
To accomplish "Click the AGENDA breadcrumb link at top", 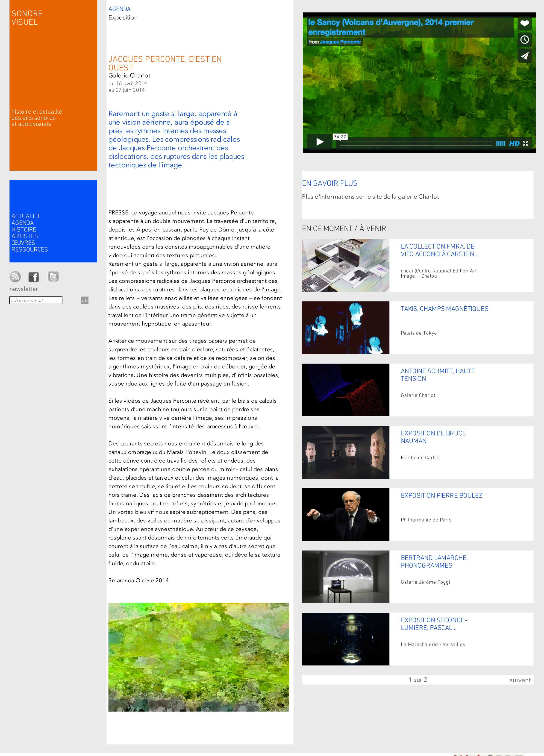I will pos(119,9).
